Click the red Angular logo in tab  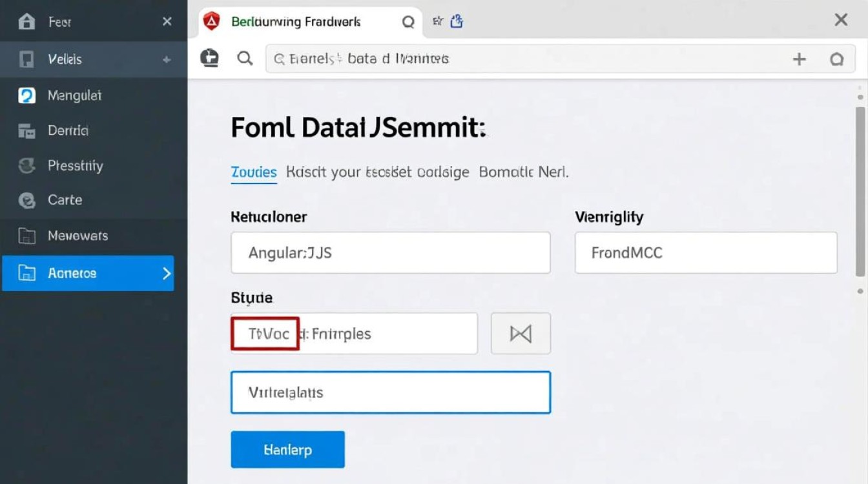tap(211, 22)
